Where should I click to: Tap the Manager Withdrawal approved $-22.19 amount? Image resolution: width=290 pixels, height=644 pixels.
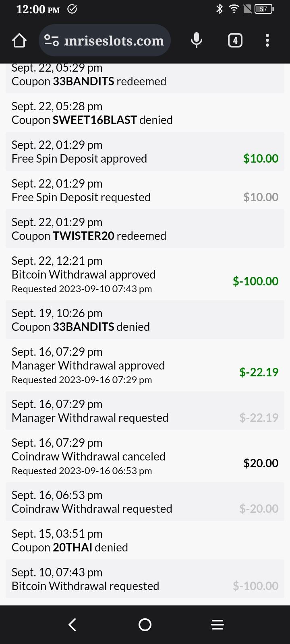(259, 372)
